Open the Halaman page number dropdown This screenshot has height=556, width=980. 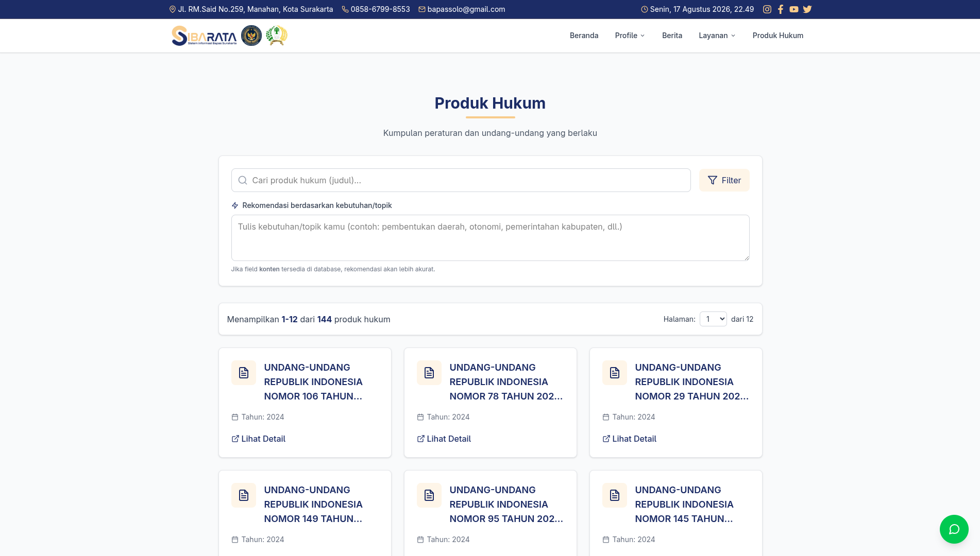pyautogui.click(x=713, y=319)
